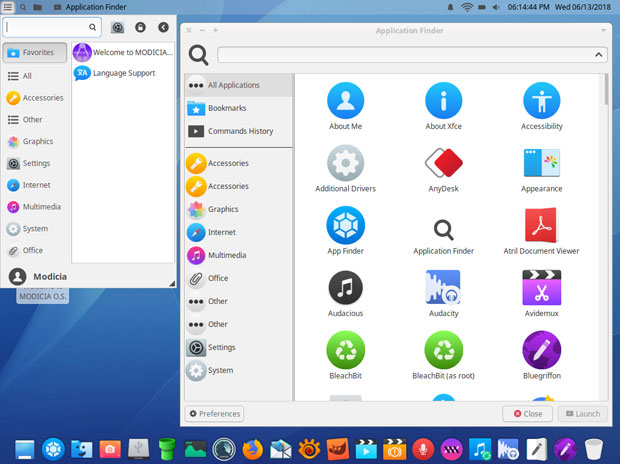Click the Whisker menu search field

(52, 27)
